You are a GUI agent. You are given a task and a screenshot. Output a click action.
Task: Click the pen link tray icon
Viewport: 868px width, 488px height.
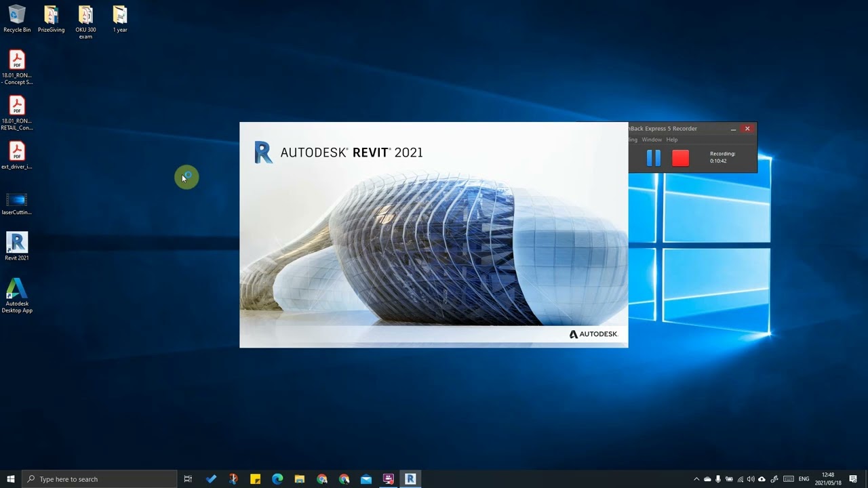[774, 479]
